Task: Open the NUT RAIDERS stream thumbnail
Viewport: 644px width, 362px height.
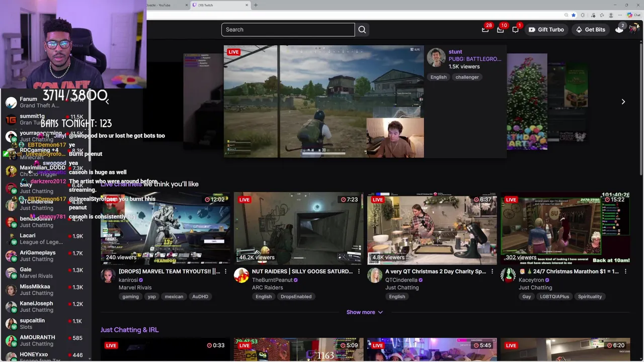Action: point(298,228)
